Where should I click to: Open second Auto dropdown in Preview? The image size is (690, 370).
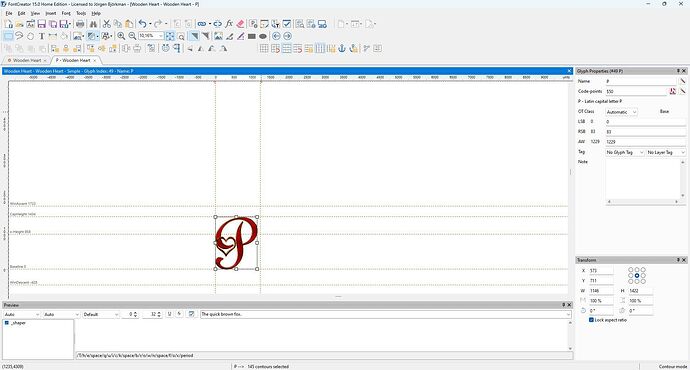pyautogui.click(x=61, y=315)
